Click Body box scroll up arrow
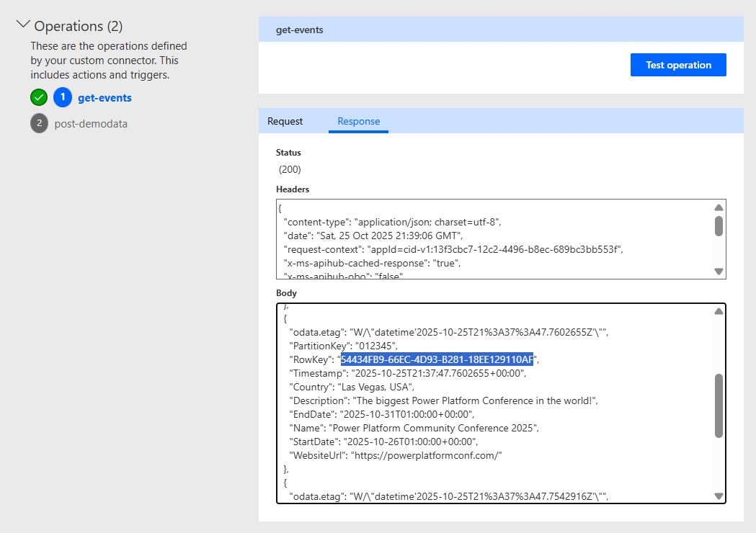 [x=719, y=312]
